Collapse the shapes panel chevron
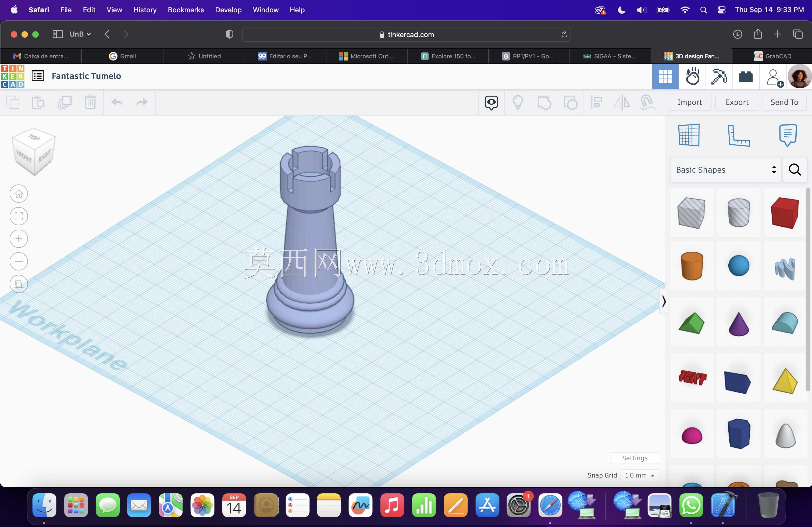Viewport: 812px width, 527px height. (664, 301)
